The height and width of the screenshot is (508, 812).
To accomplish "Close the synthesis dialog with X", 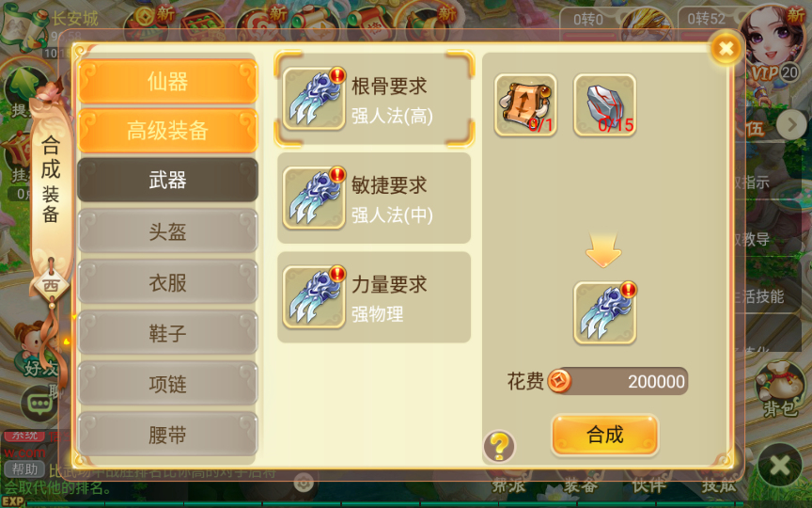I will 726,49.
